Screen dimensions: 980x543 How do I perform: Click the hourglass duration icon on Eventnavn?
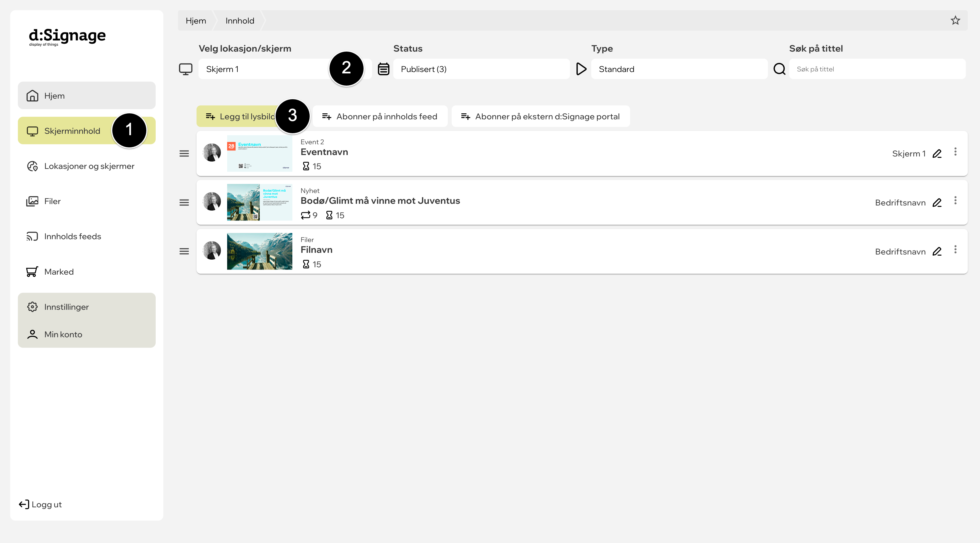[306, 166]
